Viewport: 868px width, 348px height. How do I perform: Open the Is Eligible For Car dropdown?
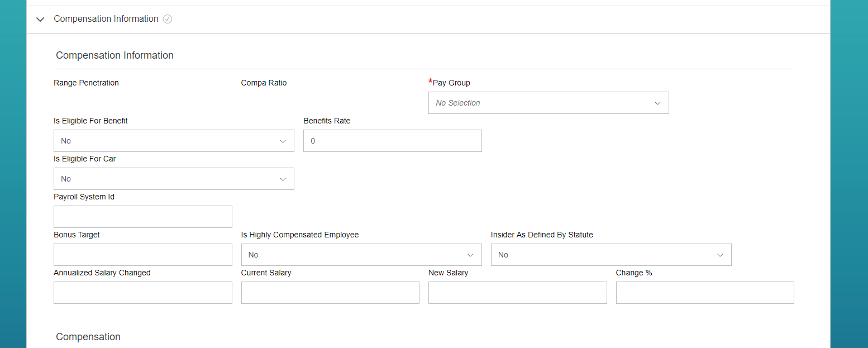pos(174,179)
